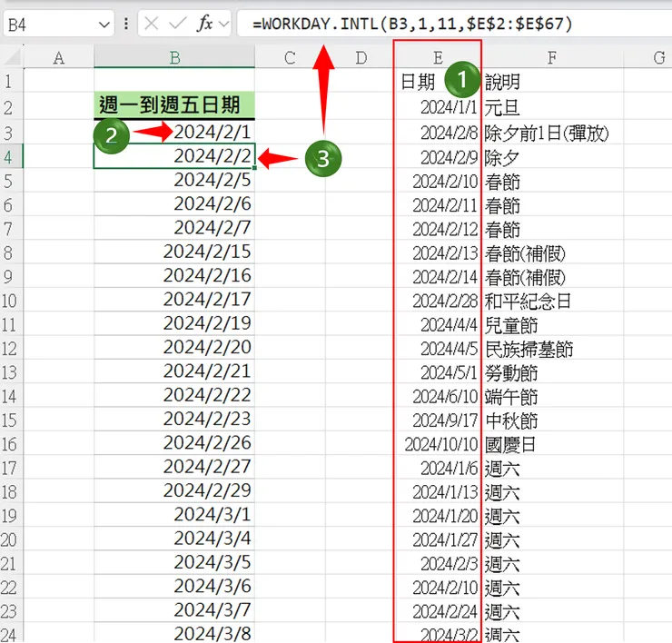This screenshot has height=643, width=672.
Task: Click the Name Box showing B4
Action: click(x=59, y=24)
